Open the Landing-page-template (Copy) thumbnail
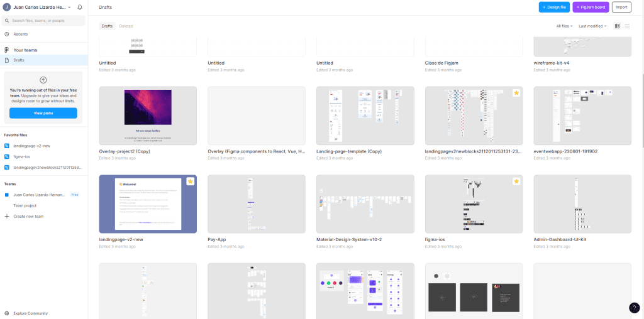 365,116
